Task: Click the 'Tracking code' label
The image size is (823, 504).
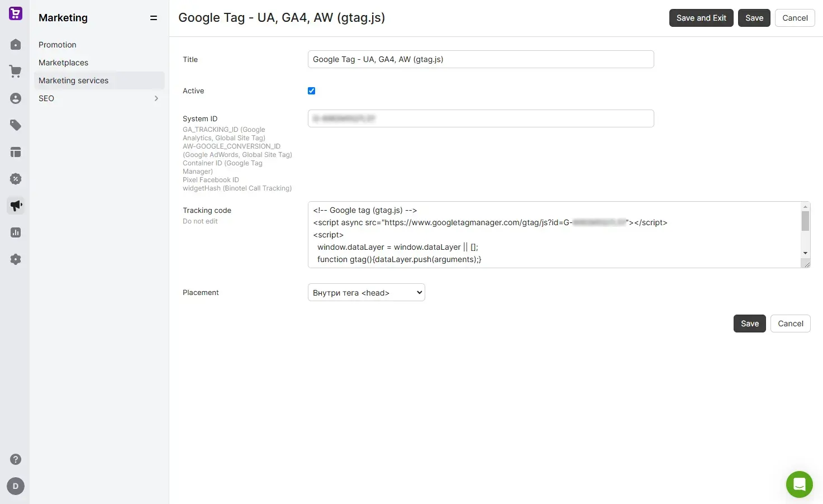Action: pos(207,211)
